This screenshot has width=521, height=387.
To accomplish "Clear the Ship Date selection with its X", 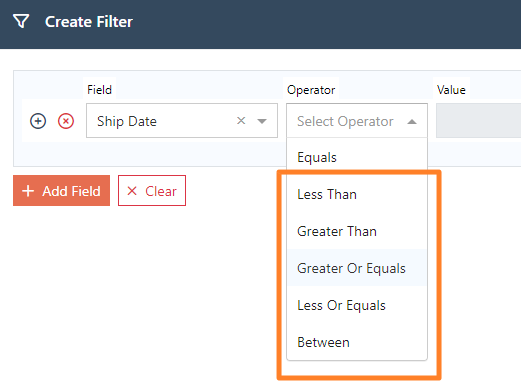I will tap(241, 121).
